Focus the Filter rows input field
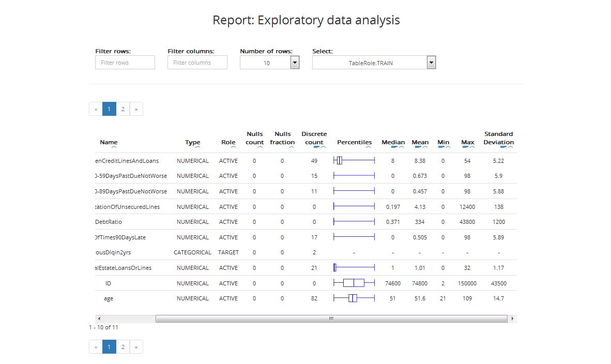Viewport: 611px width, 364px height. point(125,63)
